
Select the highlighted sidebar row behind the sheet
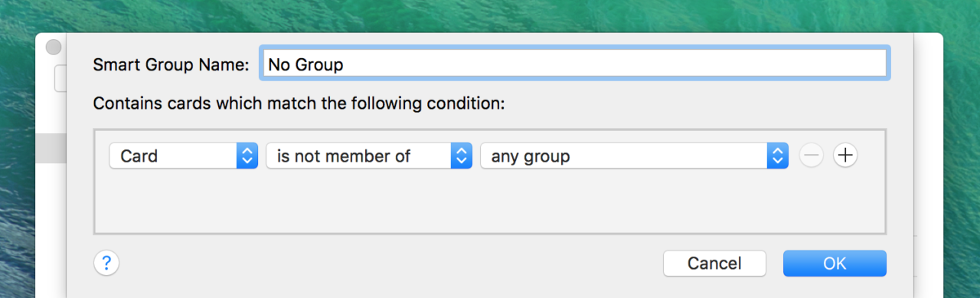tap(51, 148)
